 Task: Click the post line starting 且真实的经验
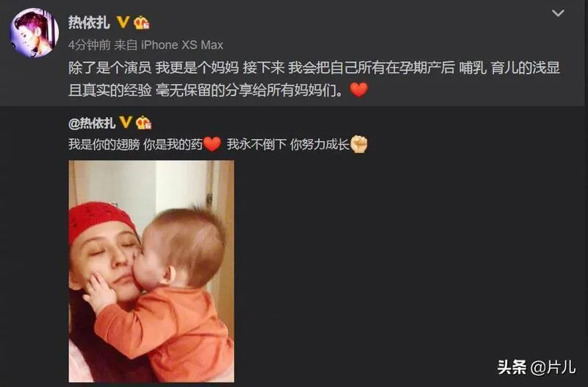(206, 90)
